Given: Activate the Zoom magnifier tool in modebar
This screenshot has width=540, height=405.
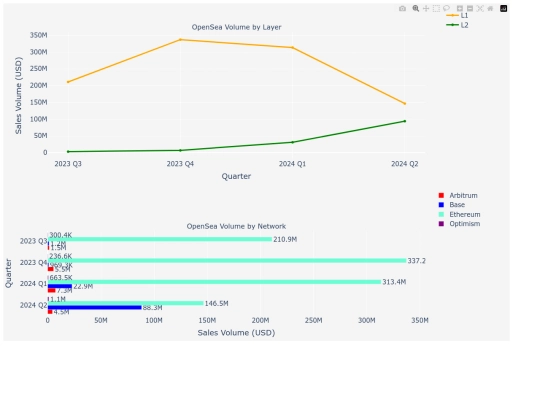Looking at the screenshot, I should (416, 8).
